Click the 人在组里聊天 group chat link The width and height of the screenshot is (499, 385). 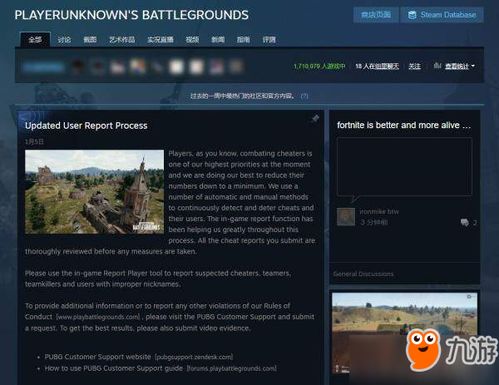point(377,66)
